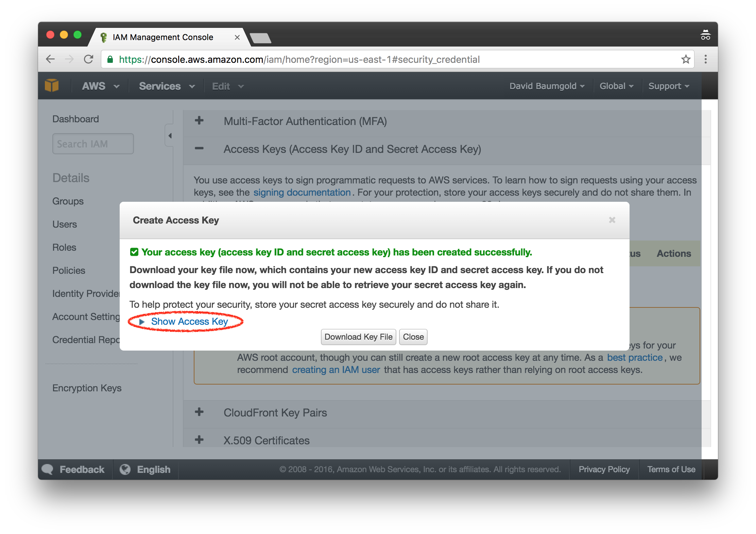Screen dimensions: 756x534
Task: Click the secure padlock icon in address bar
Action: click(x=110, y=59)
